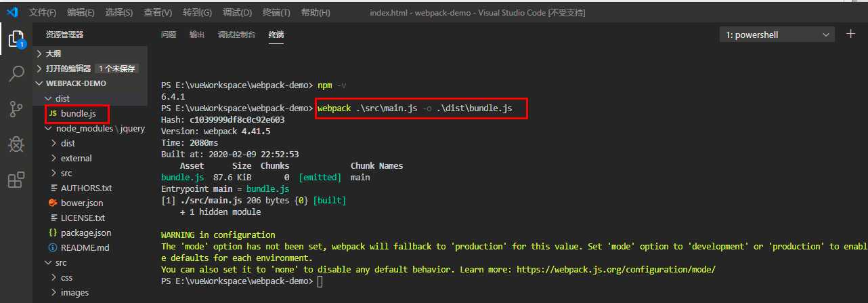Viewport: 868px width, 303px height.
Task: Open package.json file
Action: pos(90,233)
